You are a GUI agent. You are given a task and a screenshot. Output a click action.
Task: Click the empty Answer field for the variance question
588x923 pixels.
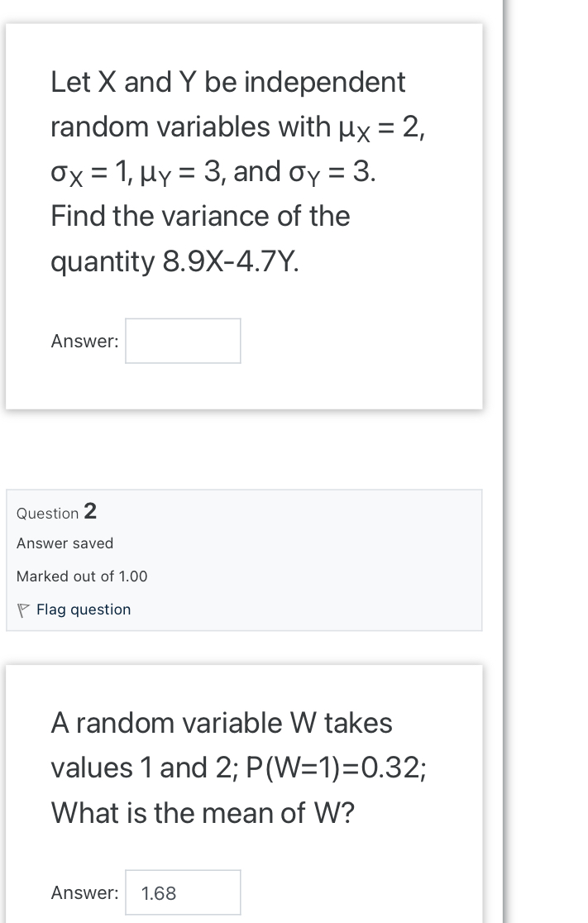pyautogui.click(x=182, y=340)
